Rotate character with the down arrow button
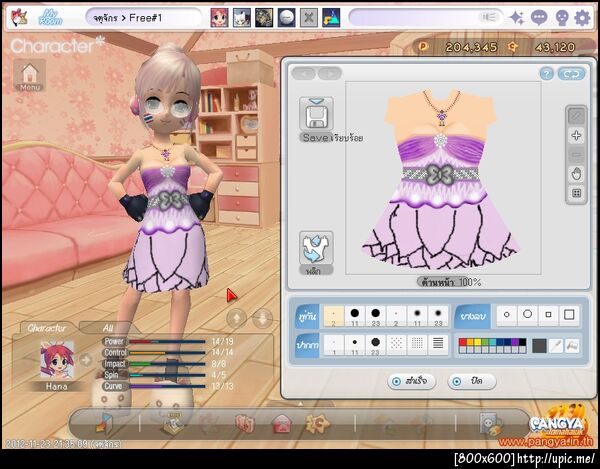 point(263,318)
